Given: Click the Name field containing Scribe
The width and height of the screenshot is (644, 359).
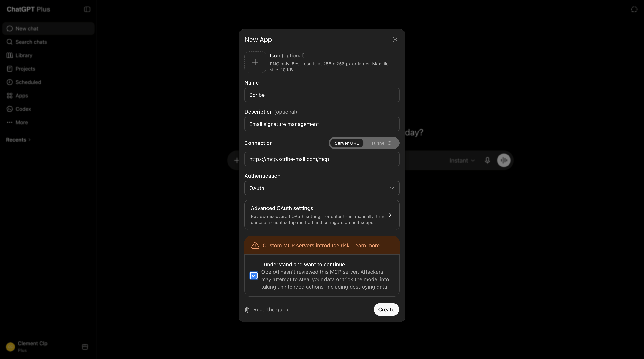Looking at the screenshot, I should 322,95.
